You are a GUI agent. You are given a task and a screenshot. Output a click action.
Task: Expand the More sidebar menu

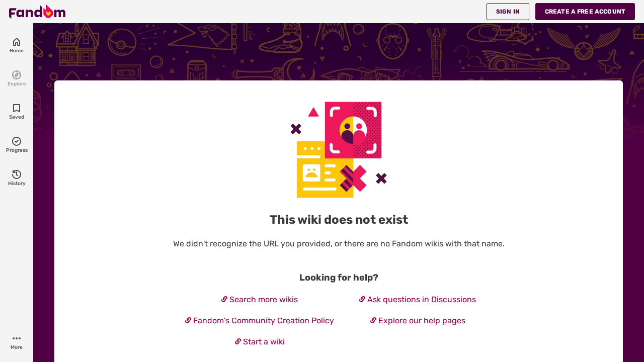(17, 342)
